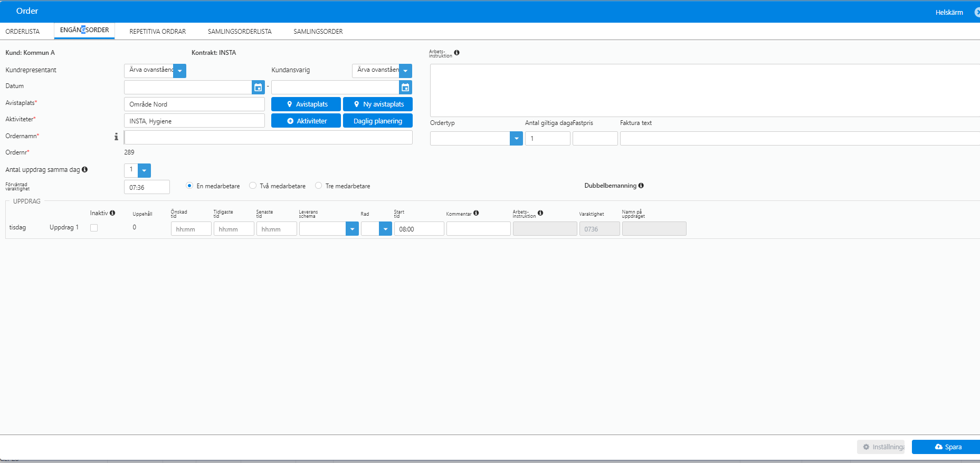
Task: Click Start tid field showing 08:00
Action: click(x=419, y=229)
